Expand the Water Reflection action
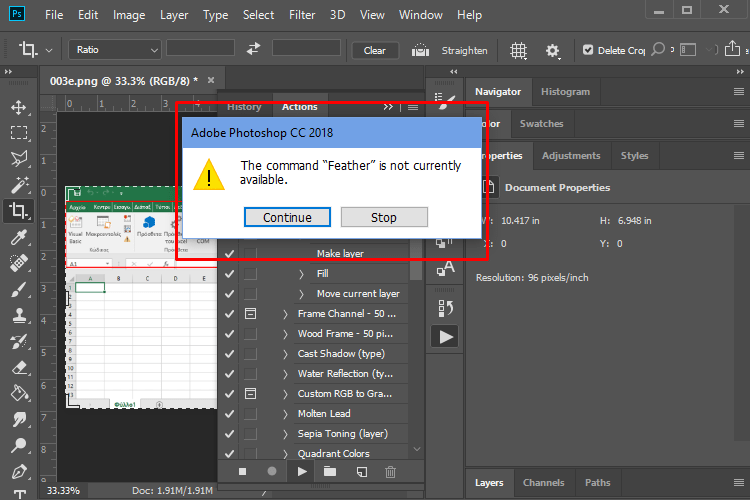Screen dimensions: 750x500 286,374
